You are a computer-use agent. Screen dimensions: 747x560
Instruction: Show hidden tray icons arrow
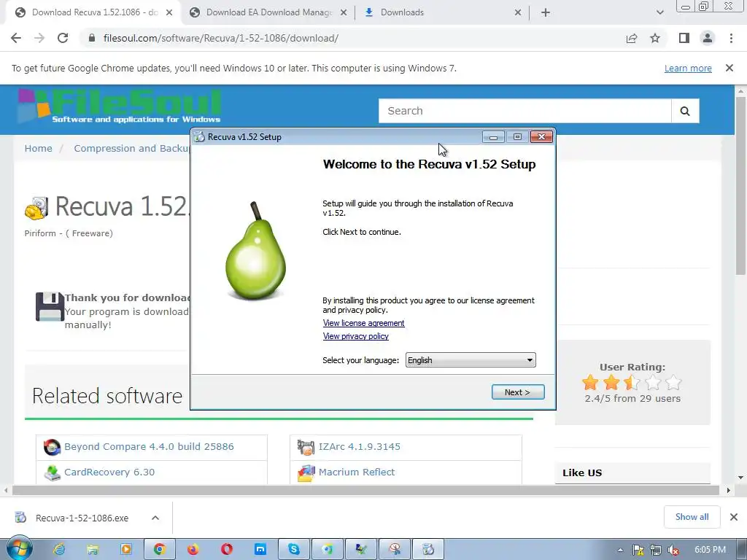point(620,550)
